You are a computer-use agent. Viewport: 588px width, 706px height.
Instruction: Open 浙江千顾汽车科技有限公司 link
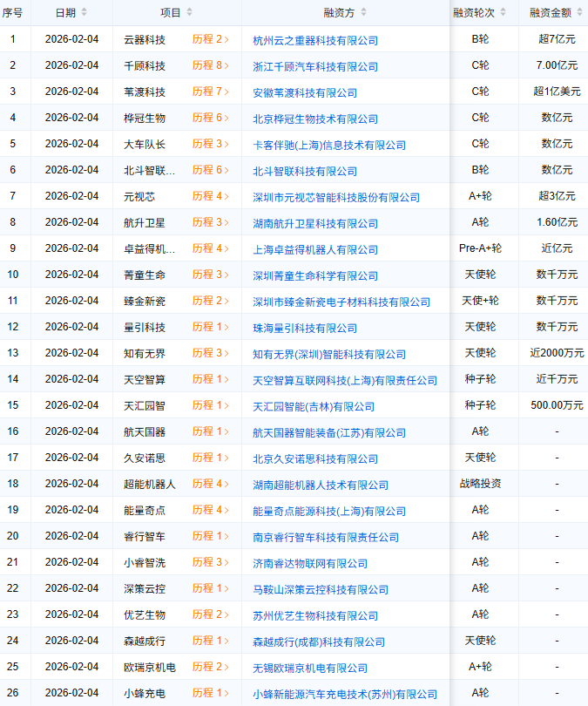pyautogui.click(x=315, y=66)
